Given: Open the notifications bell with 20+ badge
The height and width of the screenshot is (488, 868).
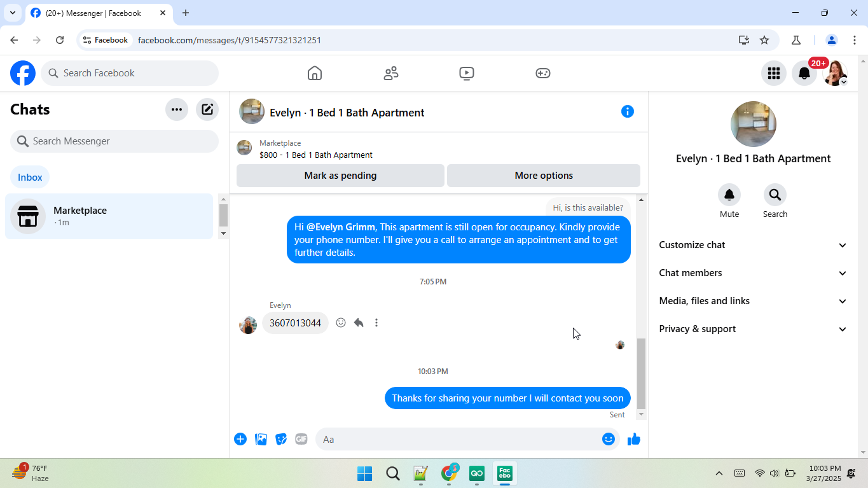Looking at the screenshot, I should coord(804,73).
